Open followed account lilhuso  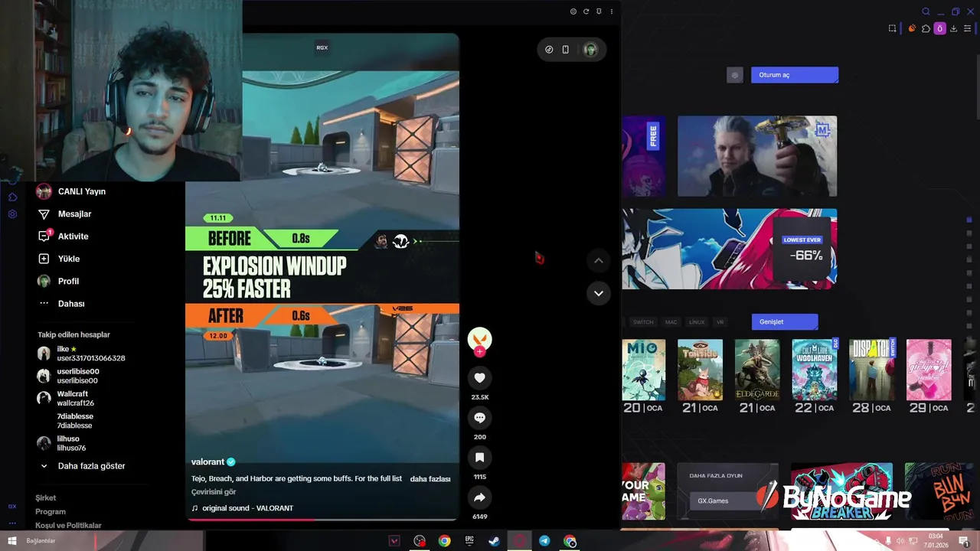(62, 443)
